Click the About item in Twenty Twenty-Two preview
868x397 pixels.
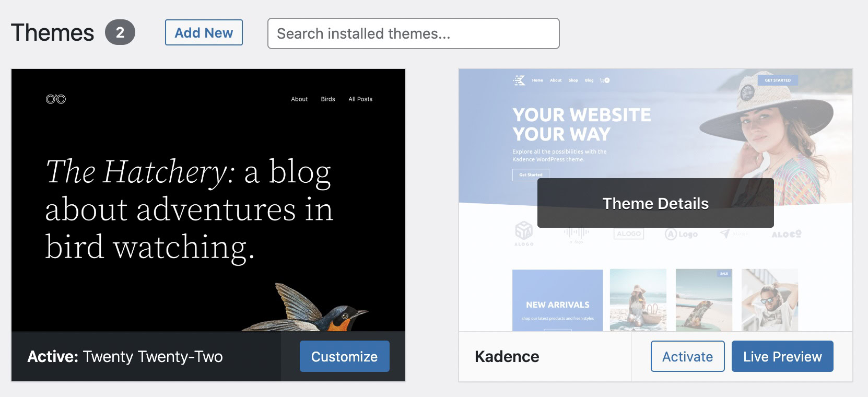pyautogui.click(x=299, y=99)
